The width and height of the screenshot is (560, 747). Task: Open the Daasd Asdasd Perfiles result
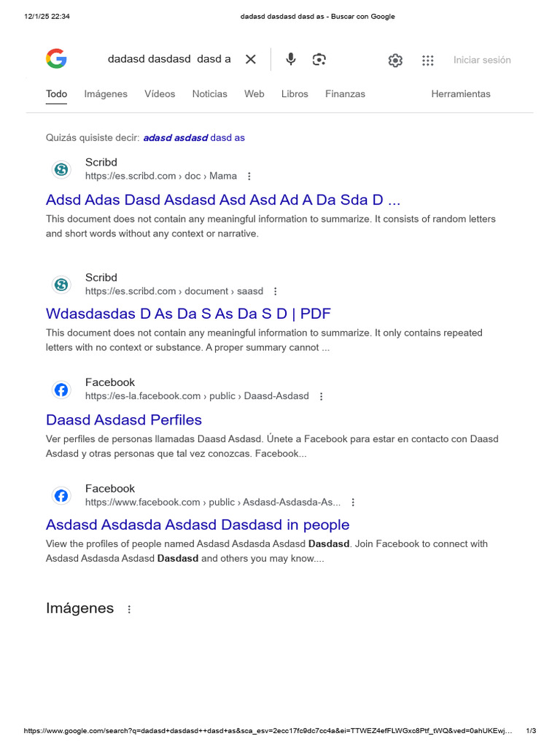[x=124, y=419]
